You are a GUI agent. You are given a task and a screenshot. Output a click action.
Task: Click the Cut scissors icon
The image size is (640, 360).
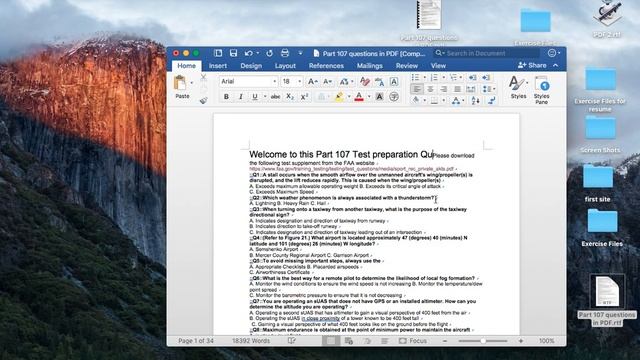(x=203, y=77)
